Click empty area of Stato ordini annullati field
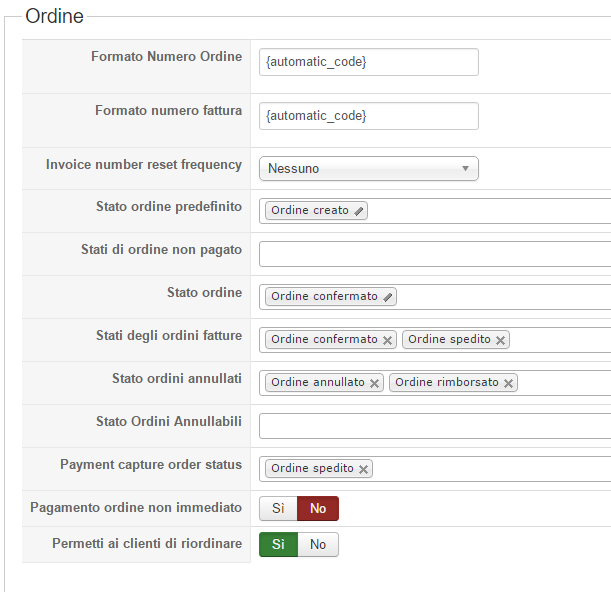 click(565, 383)
